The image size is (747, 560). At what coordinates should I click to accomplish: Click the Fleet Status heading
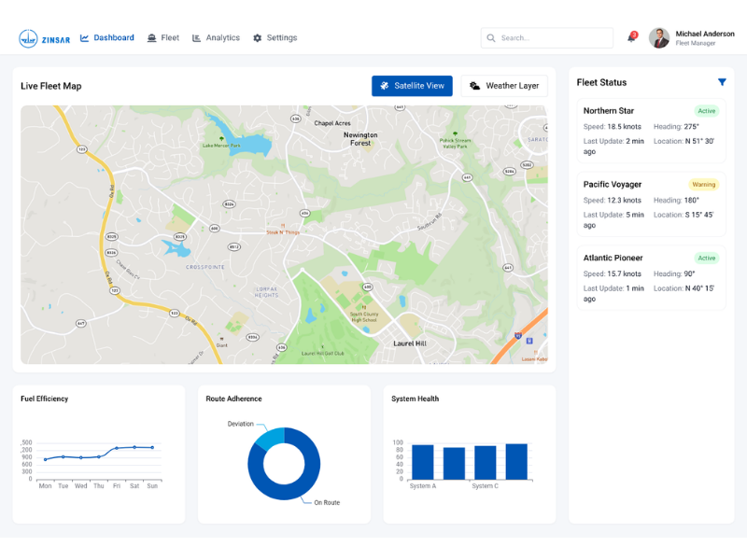click(601, 82)
